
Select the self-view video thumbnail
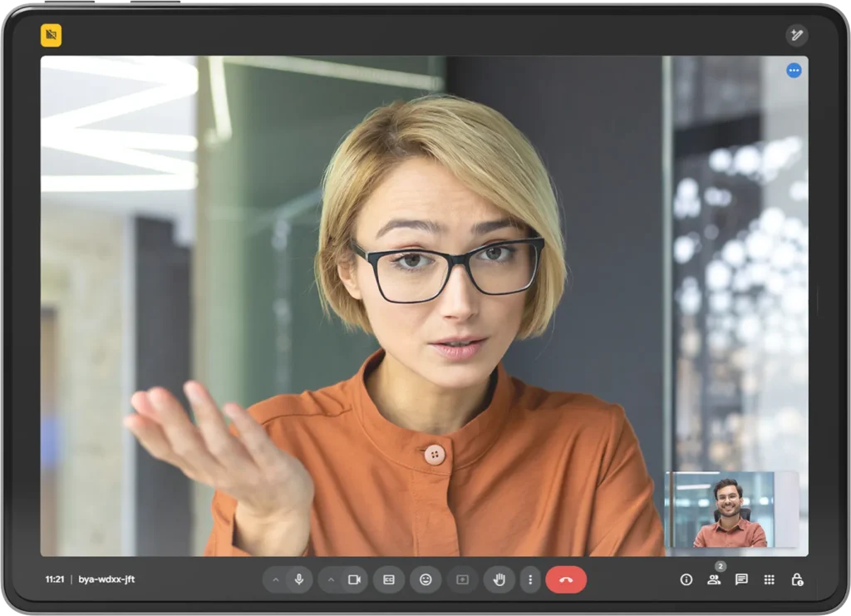(x=731, y=509)
